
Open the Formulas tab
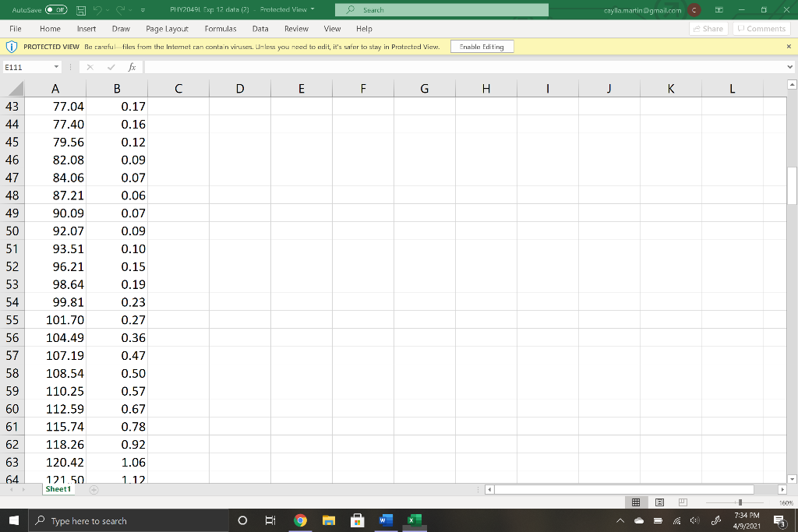(221, 29)
